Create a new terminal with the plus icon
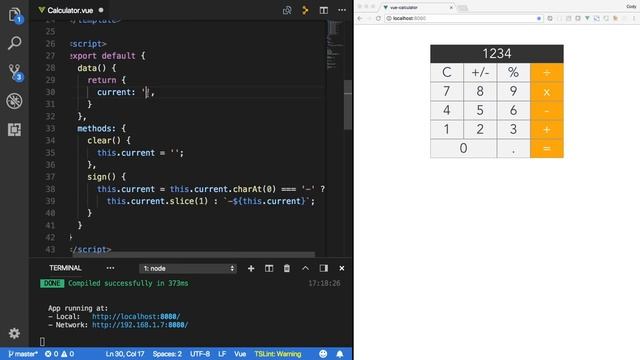Viewport: 640px width, 360px height. pyautogui.click(x=251, y=268)
